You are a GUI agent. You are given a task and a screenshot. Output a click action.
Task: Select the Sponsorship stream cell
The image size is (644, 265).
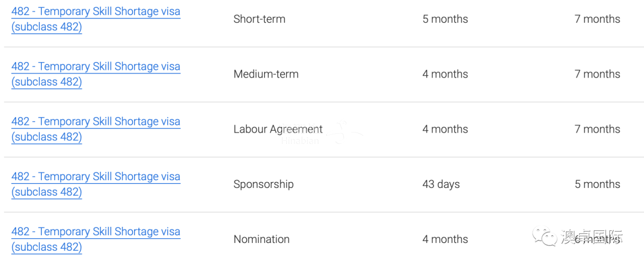tap(264, 184)
